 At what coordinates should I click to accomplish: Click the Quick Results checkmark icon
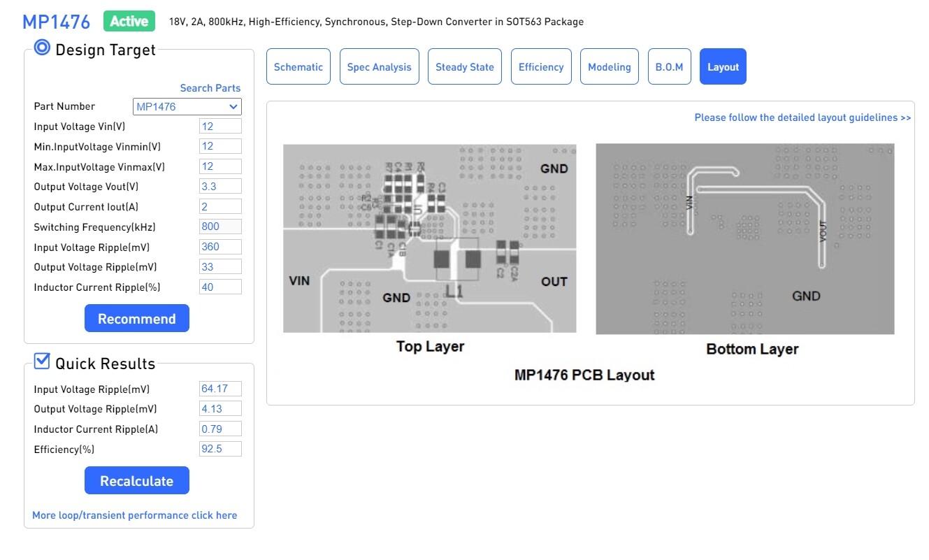click(x=42, y=361)
